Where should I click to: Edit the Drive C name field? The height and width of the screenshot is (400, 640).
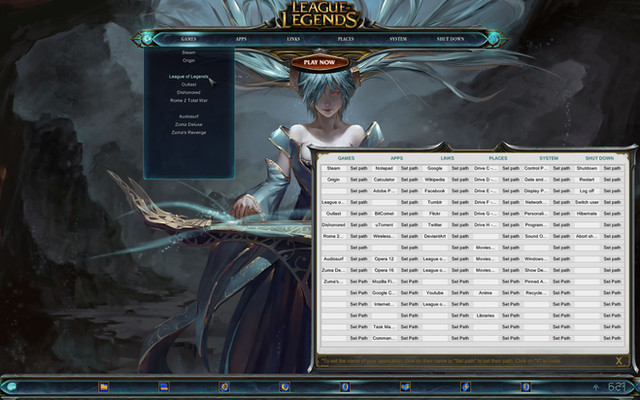(485, 168)
